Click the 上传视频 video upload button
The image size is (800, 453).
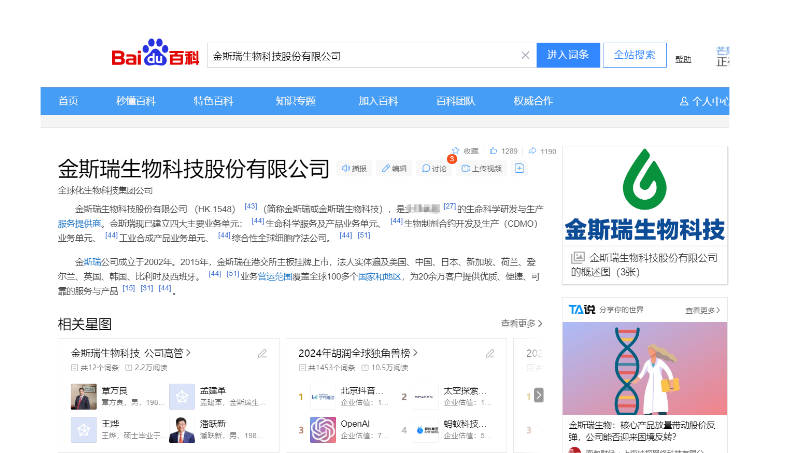coord(482,168)
